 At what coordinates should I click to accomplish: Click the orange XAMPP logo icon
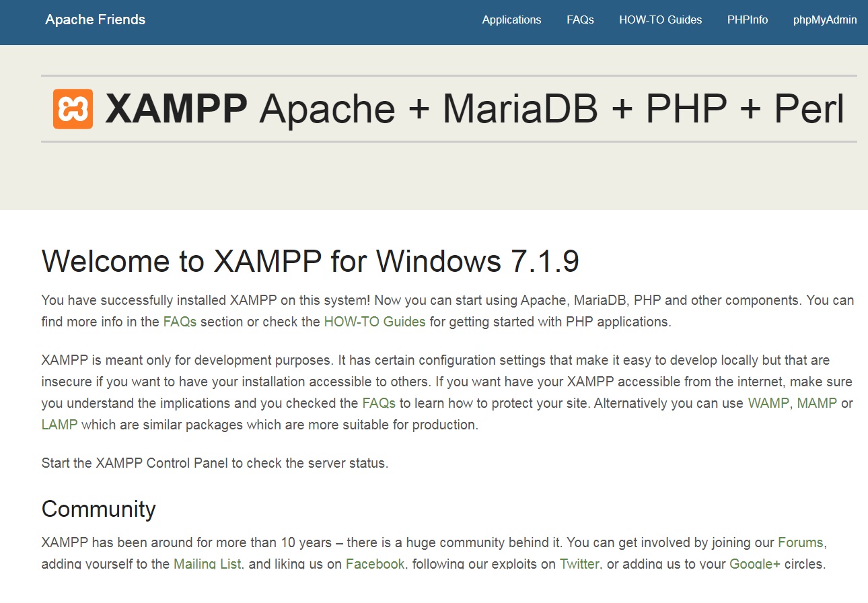point(73,108)
